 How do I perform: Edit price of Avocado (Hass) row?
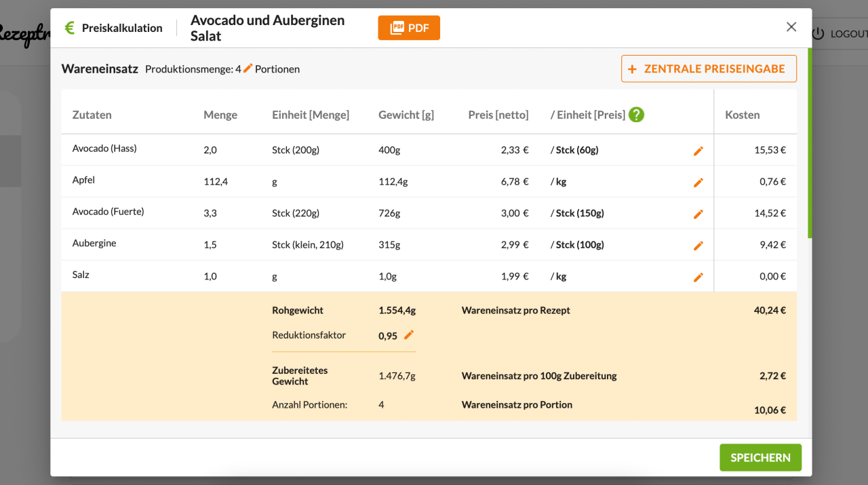[698, 151]
